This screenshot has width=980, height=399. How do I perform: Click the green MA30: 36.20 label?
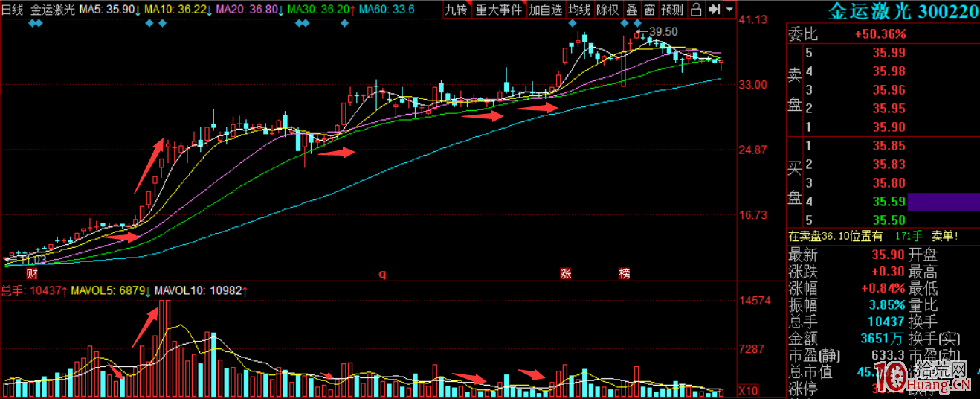tap(318, 10)
